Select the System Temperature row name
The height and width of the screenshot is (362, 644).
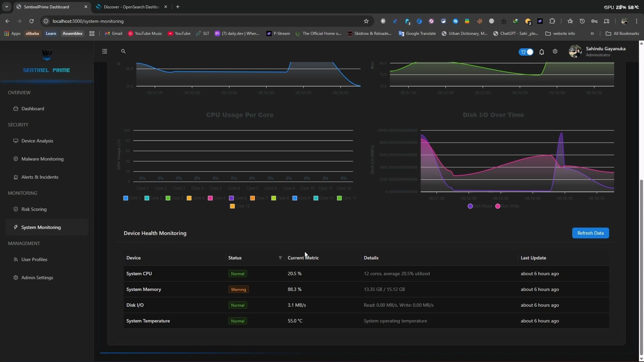[148, 321]
